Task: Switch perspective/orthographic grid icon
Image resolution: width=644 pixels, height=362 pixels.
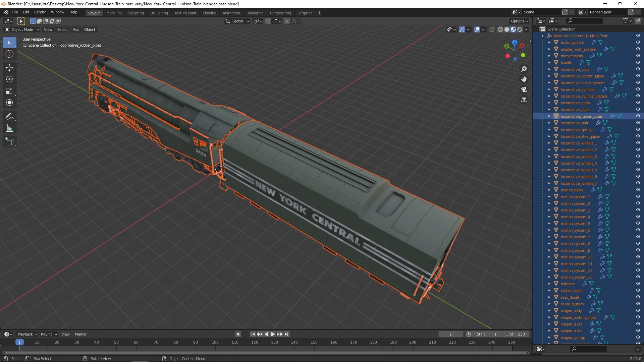Action: pos(524,100)
